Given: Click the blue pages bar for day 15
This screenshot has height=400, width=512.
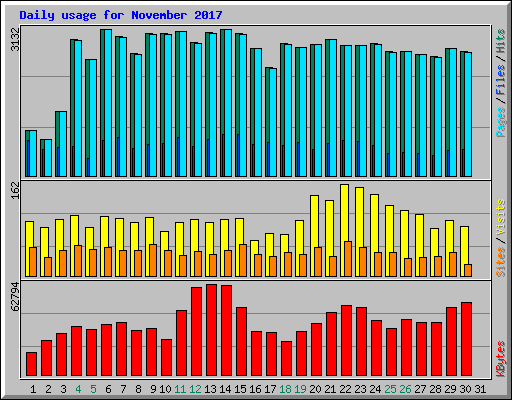Looking at the screenshot, I should click(x=238, y=155).
